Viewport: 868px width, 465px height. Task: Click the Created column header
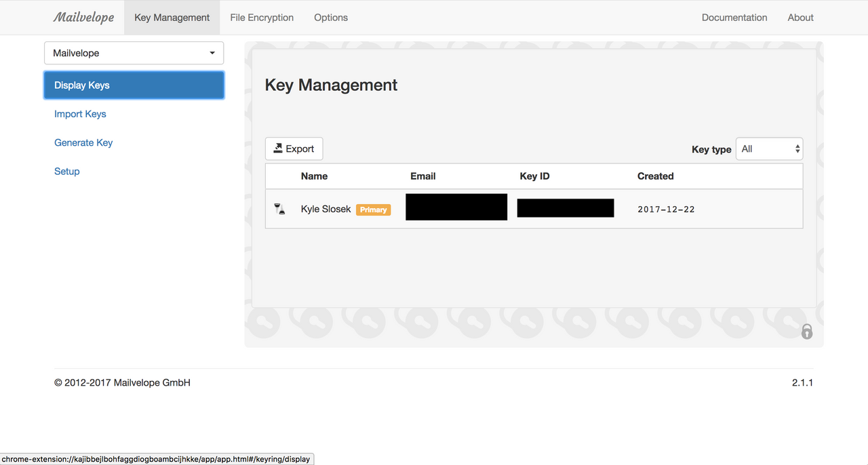coord(655,176)
